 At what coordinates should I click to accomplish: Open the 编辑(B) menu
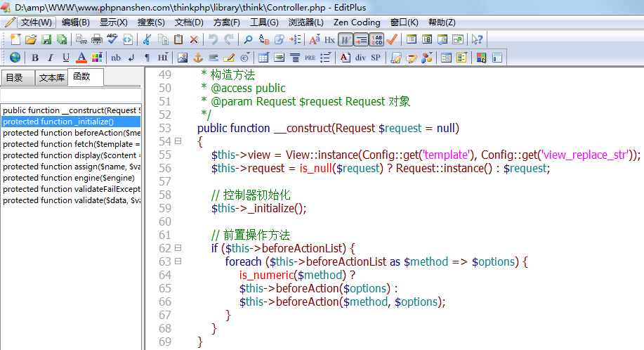pyautogui.click(x=76, y=22)
